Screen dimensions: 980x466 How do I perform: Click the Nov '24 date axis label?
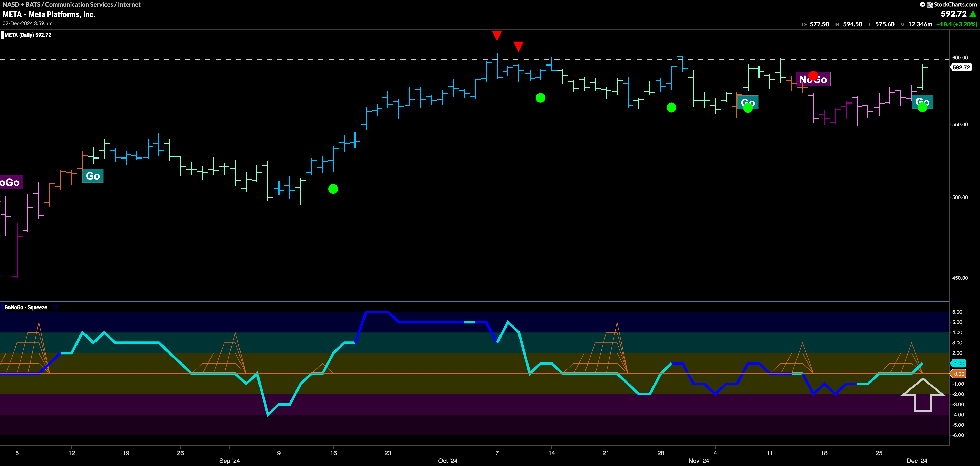tap(699, 461)
